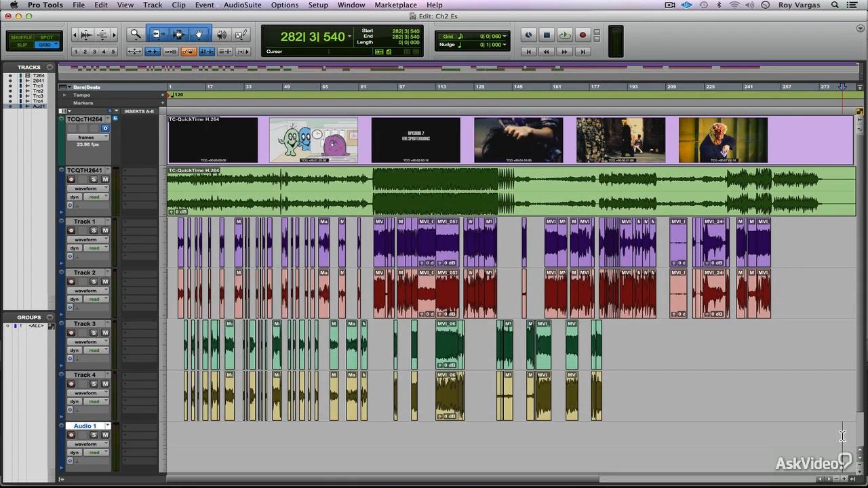Screen dimensions: 868x488
Task: Open the Clip menu
Action: tap(178, 5)
